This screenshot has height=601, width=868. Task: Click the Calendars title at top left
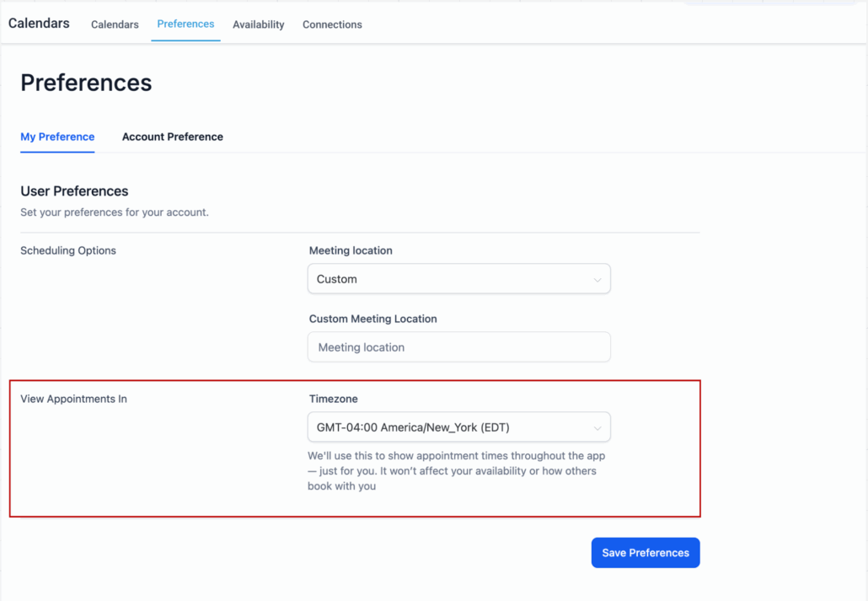39,24
